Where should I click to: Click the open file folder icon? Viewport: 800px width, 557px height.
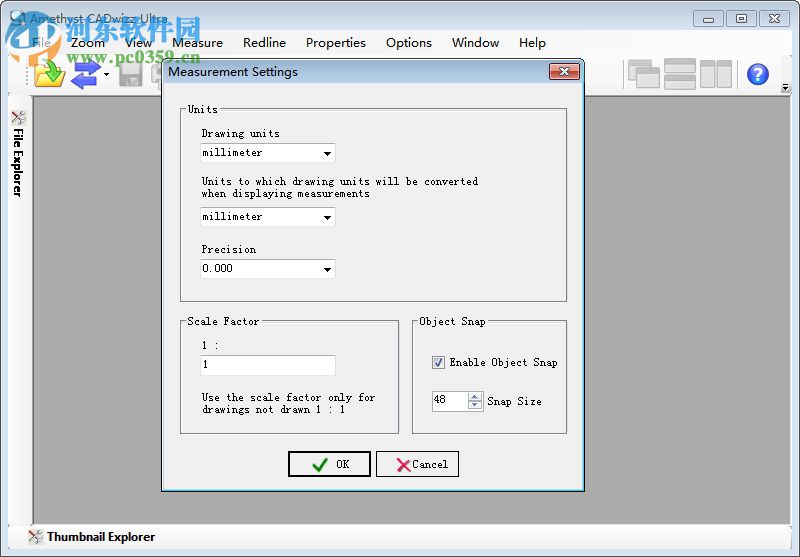(x=49, y=74)
